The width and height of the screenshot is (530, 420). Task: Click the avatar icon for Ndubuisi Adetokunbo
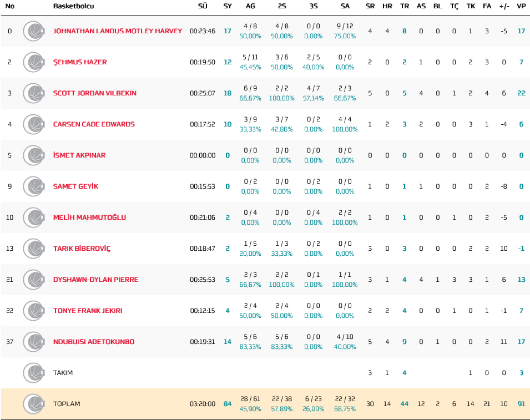pos(34,342)
